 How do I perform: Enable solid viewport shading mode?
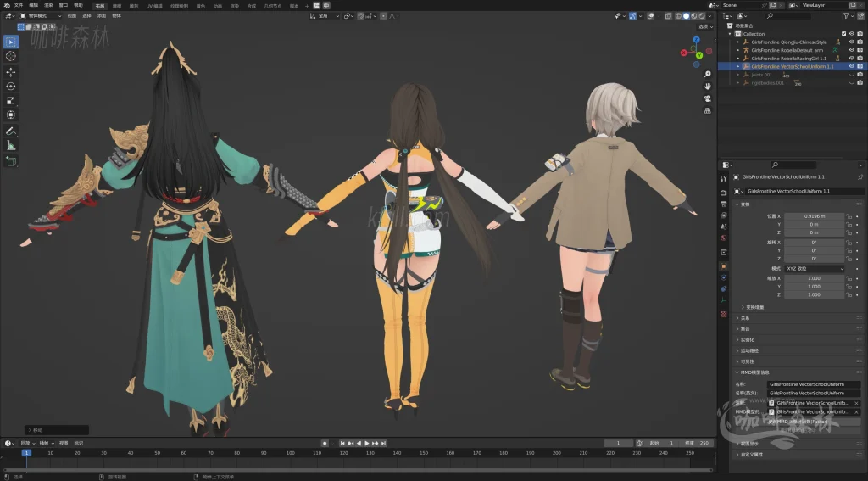coord(686,16)
